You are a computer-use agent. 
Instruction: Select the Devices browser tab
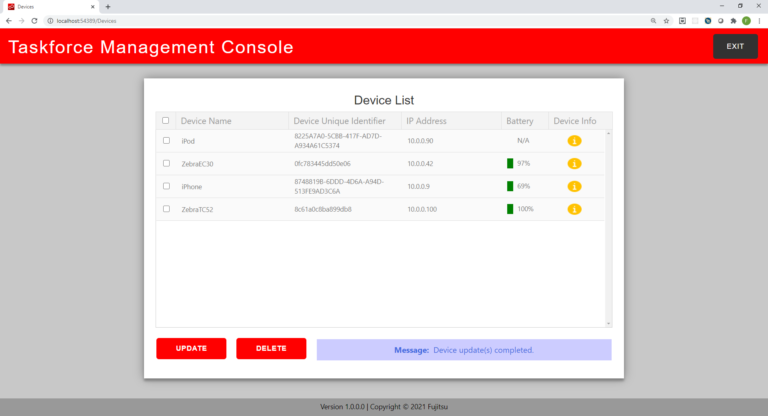pos(49,7)
